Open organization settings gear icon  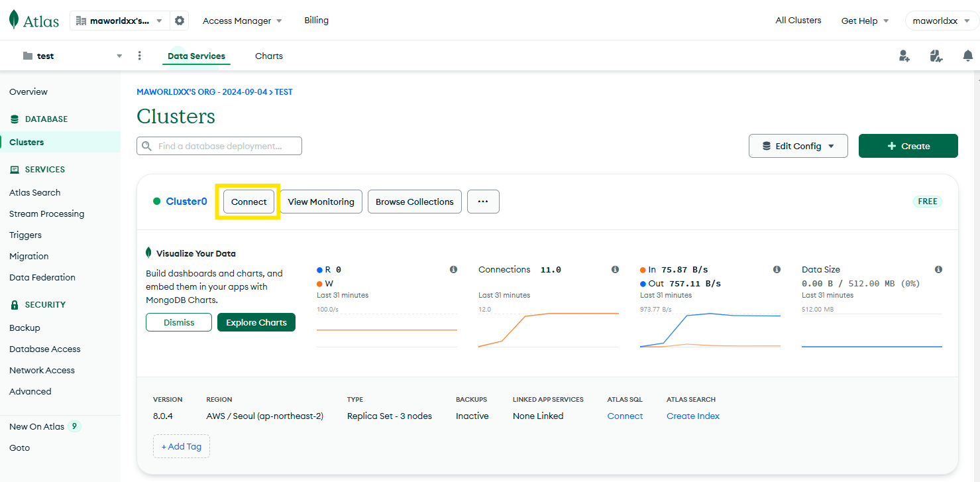(180, 21)
